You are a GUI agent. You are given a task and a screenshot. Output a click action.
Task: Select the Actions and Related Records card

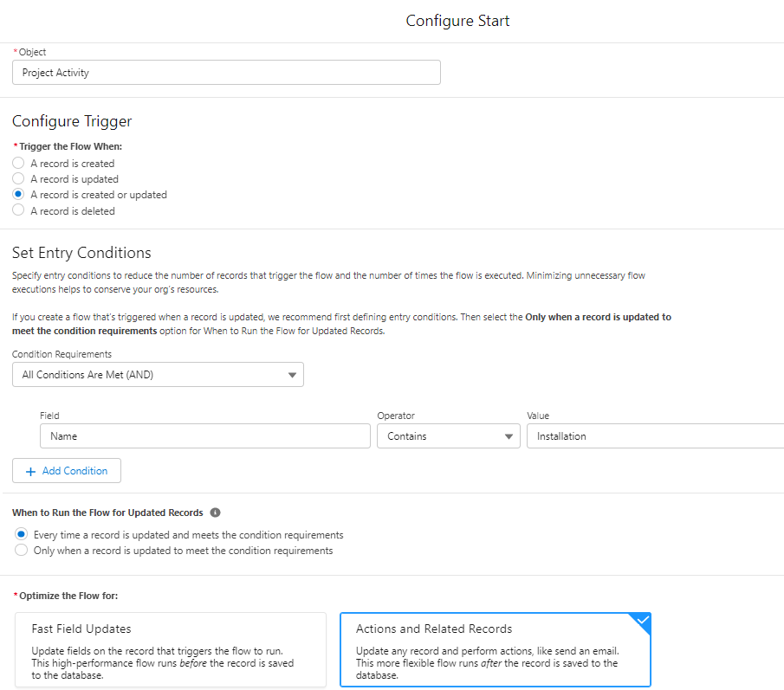[495, 650]
